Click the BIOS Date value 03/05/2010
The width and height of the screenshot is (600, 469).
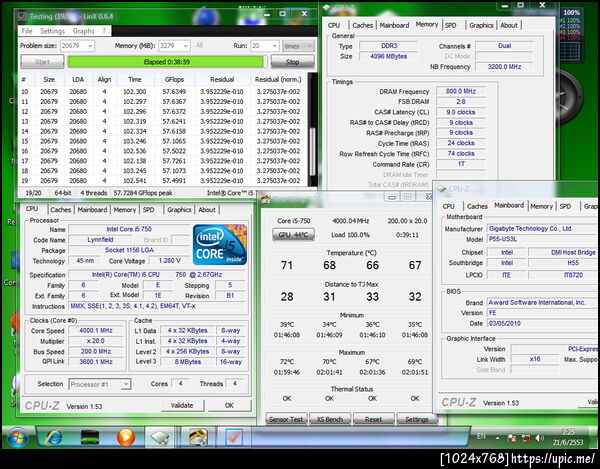coord(543,324)
